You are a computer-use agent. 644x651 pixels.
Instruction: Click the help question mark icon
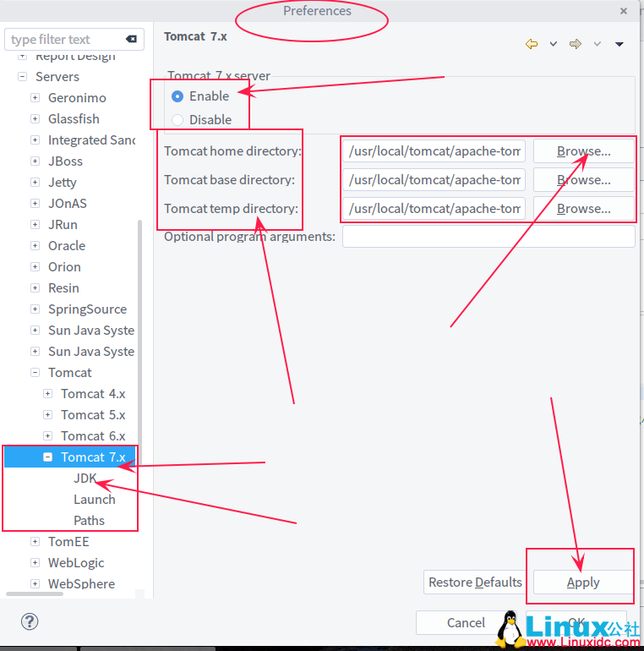30,622
